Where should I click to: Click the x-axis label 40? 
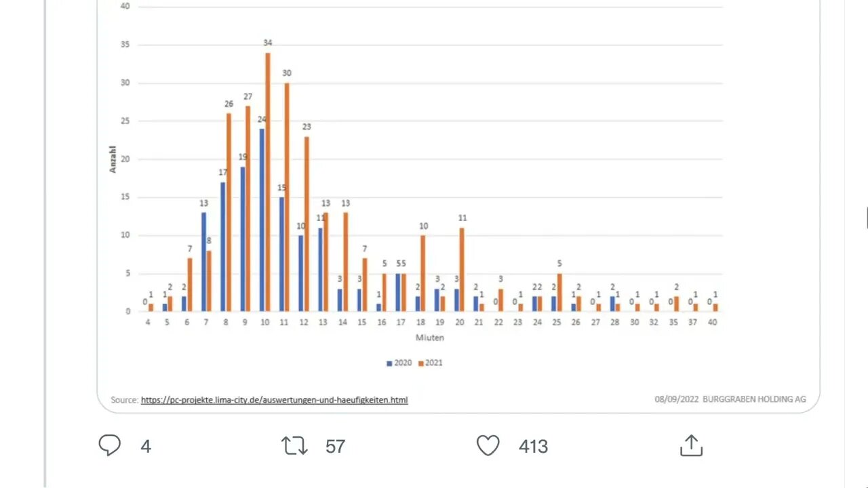pos(712,323)
